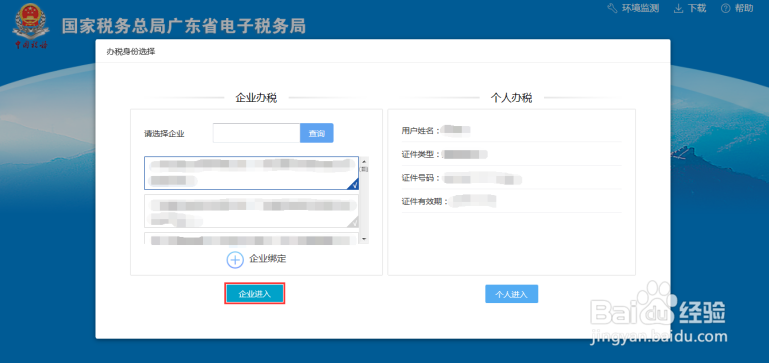
Task: Click the 办税身份选择 dialog title
Action: [x=131, y=51]
